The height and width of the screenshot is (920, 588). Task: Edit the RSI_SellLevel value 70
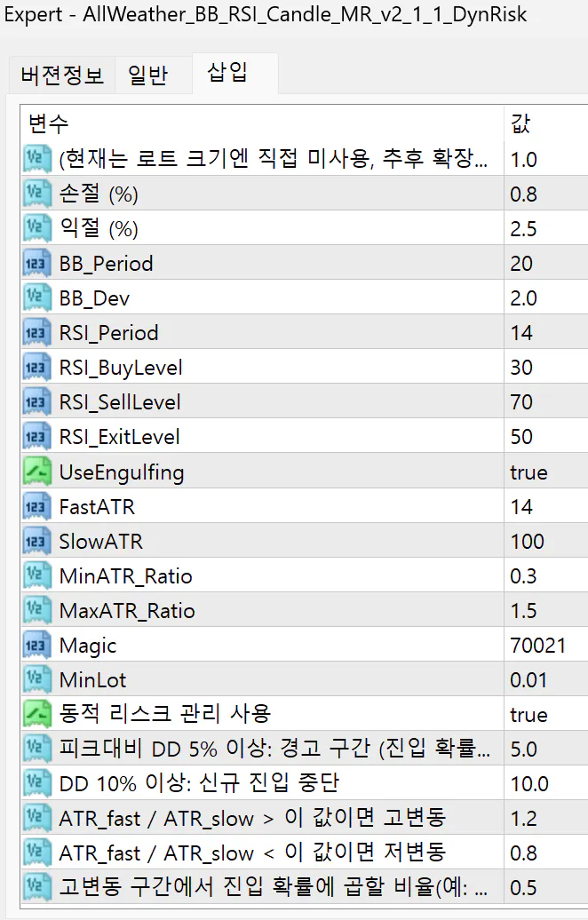[x=521, y=402]
